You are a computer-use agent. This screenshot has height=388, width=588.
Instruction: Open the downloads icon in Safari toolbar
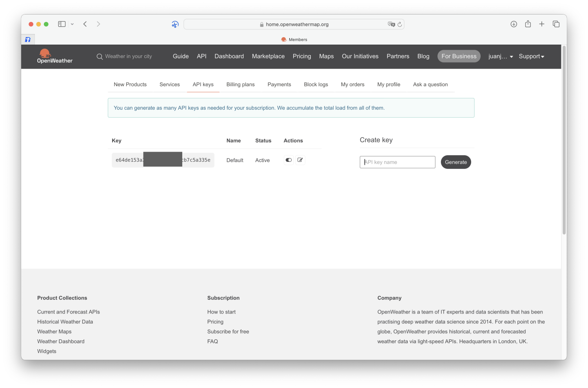(x=514, y=24)
